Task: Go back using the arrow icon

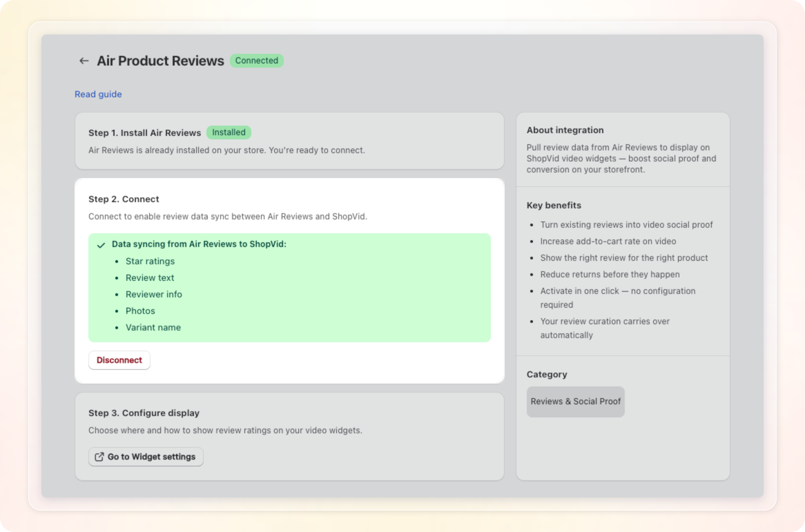Action: click(84, 61)
